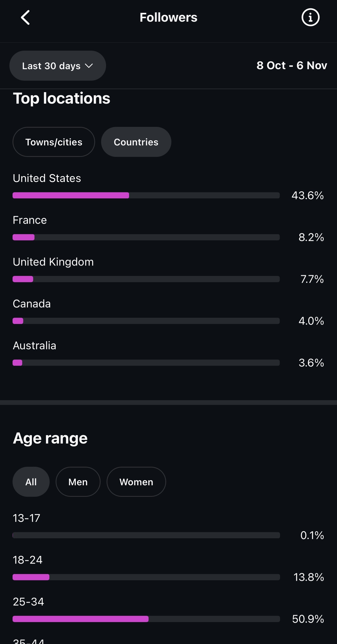
Task: Filter age range by Women
Action: [x=136, y=482]
